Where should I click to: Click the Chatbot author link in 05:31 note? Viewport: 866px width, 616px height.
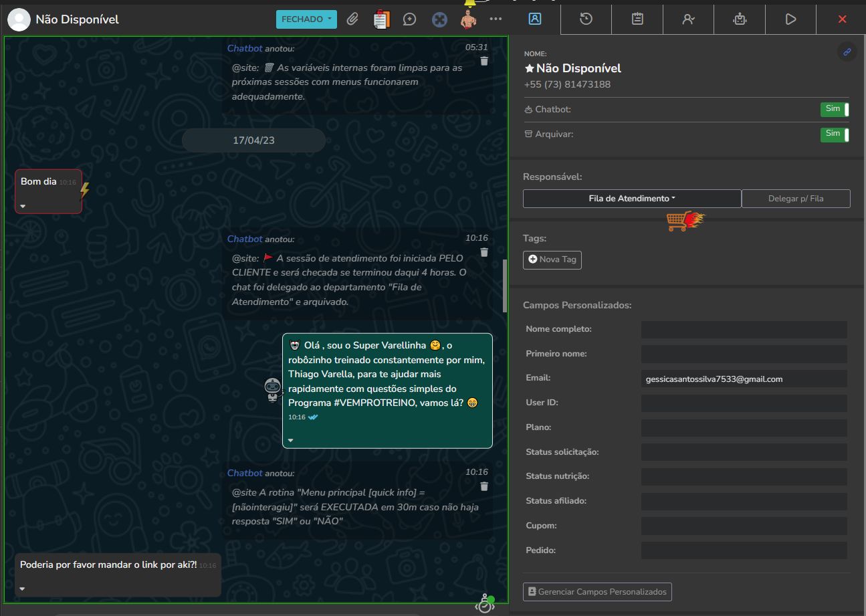(245, 48)
